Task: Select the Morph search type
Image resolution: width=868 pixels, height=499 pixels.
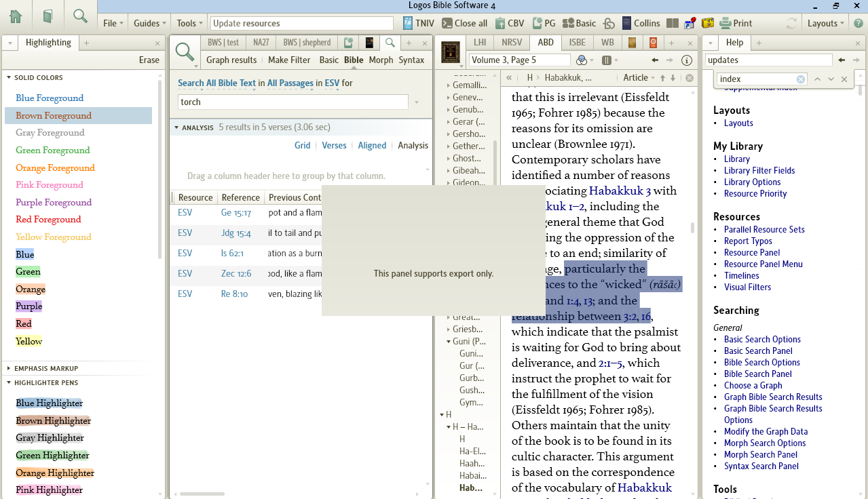Action: pos(381,60)
